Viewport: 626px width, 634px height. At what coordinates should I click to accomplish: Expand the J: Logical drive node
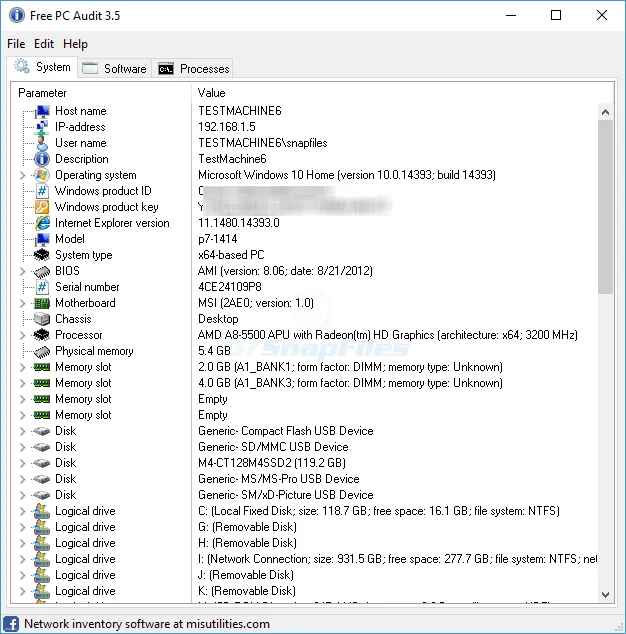pos(23,575)
